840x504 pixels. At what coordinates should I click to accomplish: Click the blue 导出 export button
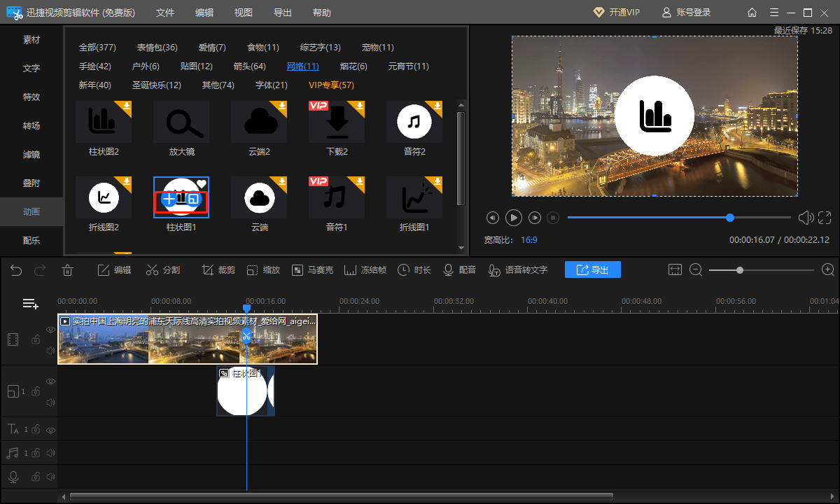[593, 270]
